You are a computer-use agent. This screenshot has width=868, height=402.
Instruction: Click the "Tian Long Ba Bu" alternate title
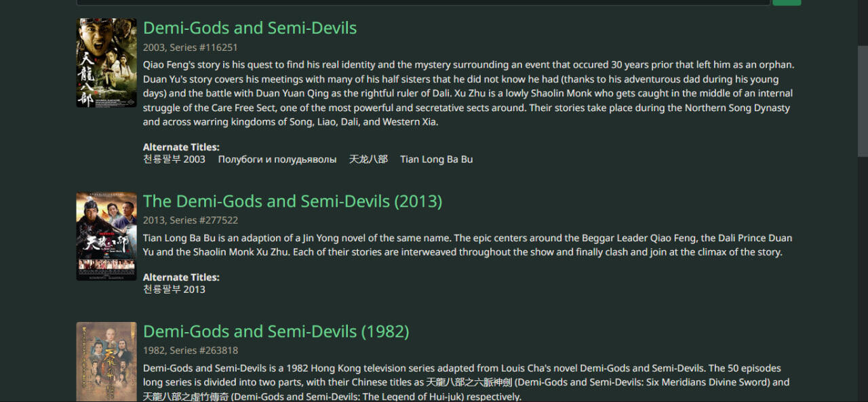tap(436, 159)
